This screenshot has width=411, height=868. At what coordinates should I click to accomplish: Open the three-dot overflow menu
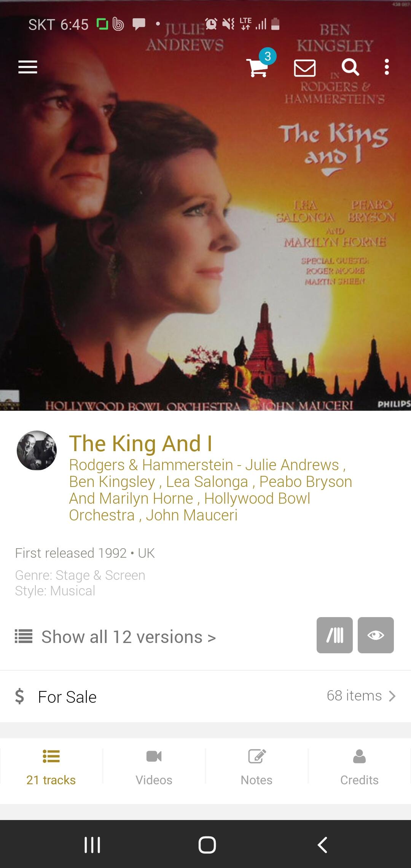(x=387, y=67)
